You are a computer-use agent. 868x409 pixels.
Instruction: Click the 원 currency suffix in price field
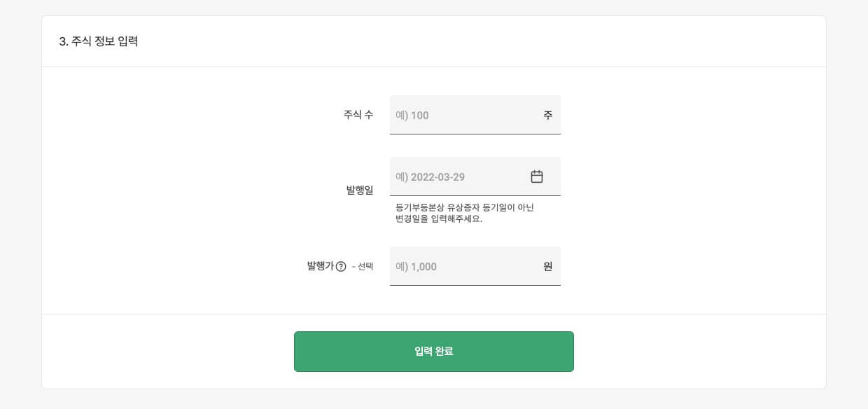click(x=548, y=266)
